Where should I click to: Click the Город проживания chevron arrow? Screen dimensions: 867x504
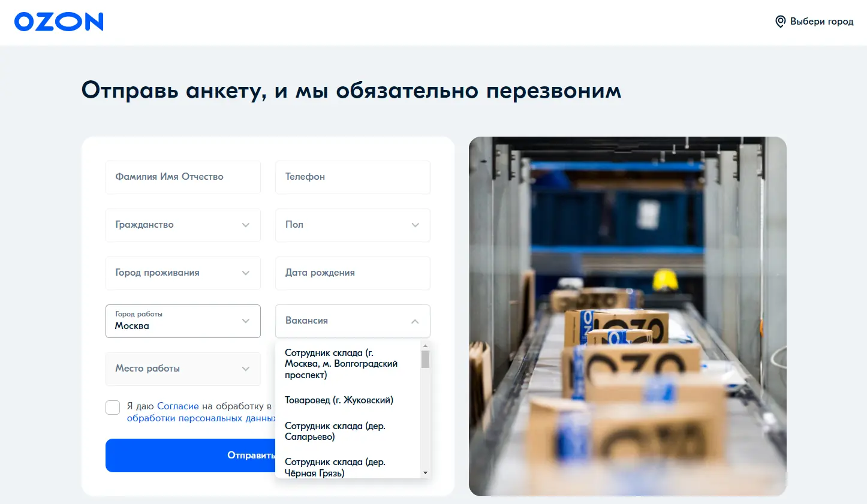(x=245, y=273)
